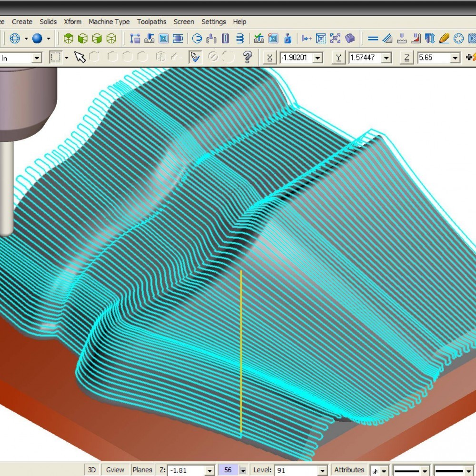Click the parallel lines surface toolpath icon
476x476 pixels.
(373, 39)
